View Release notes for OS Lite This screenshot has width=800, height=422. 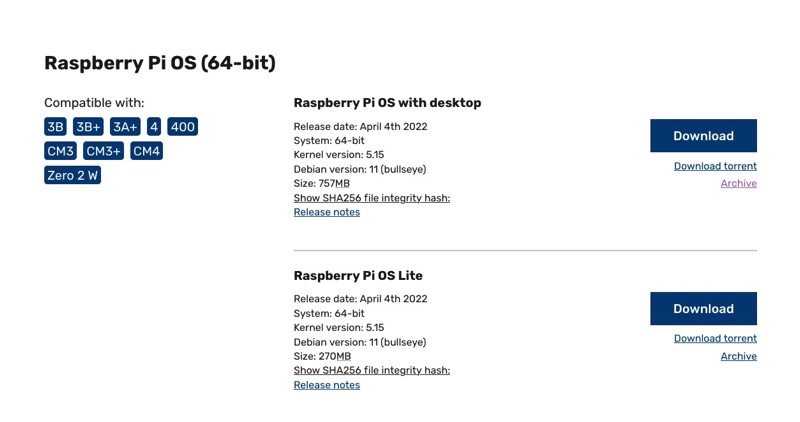[x=326, y=385]
